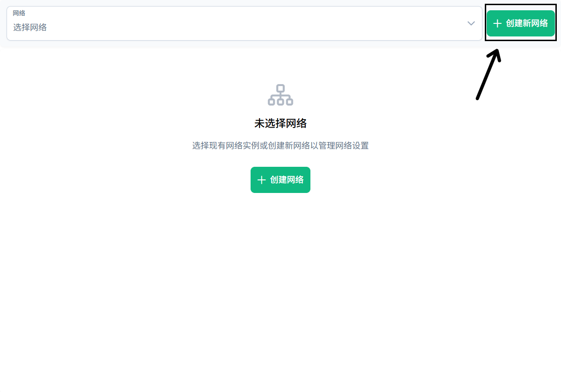Click the chevron arrow in the network selector
561x392 pixels.
471,23
